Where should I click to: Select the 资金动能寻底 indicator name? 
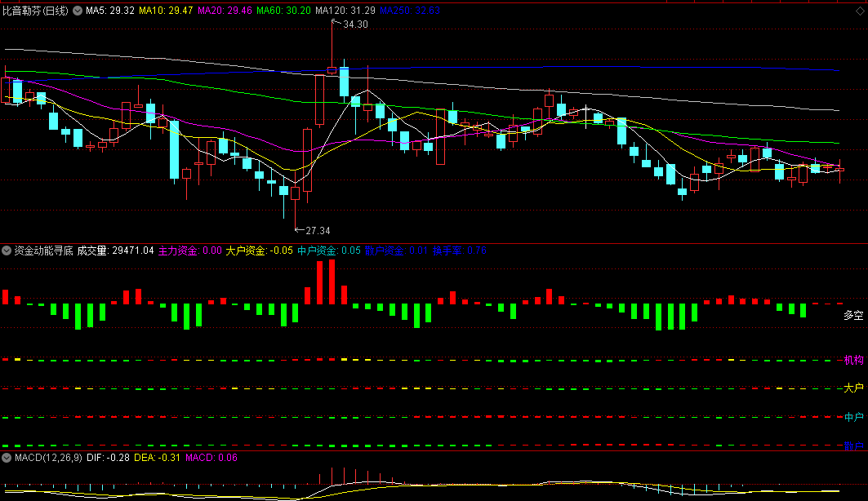[x=44, y=250]
